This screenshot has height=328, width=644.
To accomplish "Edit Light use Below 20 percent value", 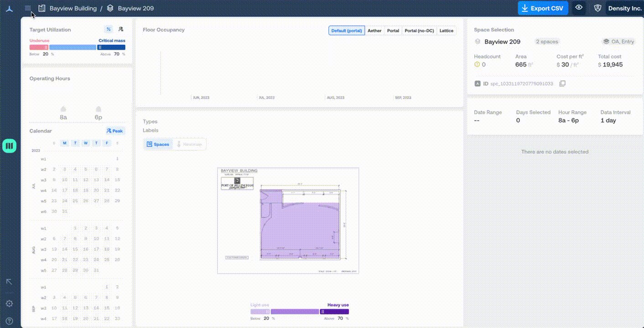I will tap(266, 318).
